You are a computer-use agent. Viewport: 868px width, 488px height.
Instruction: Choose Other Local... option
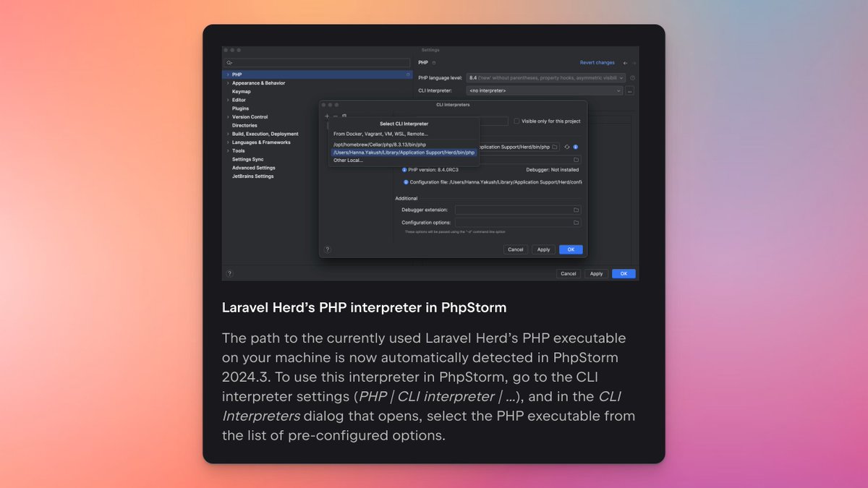pyautogui.click(x=348, y=160)
